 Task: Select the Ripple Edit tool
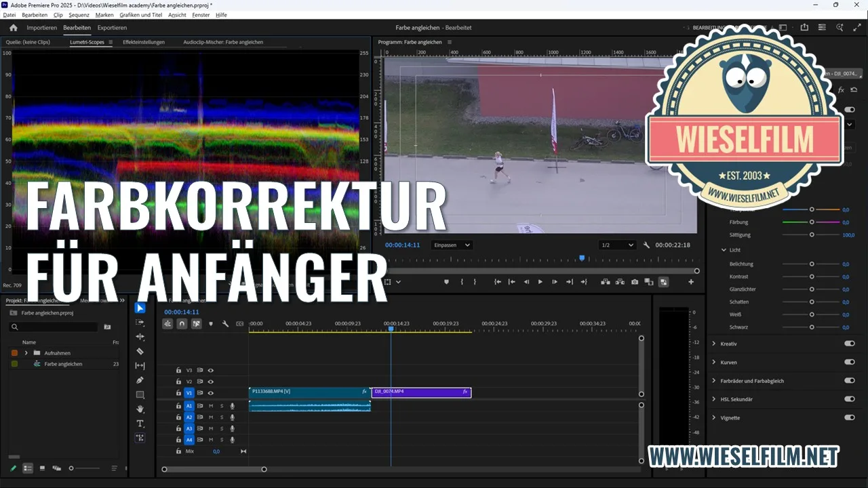140,337
